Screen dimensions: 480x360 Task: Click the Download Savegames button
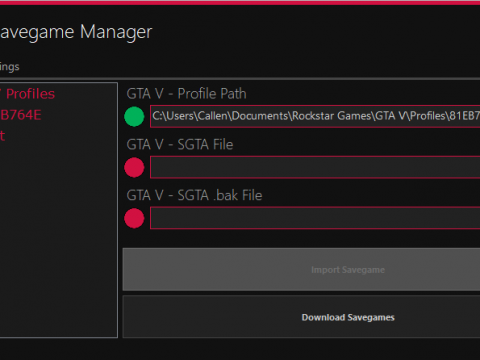[x=301, y=317]
